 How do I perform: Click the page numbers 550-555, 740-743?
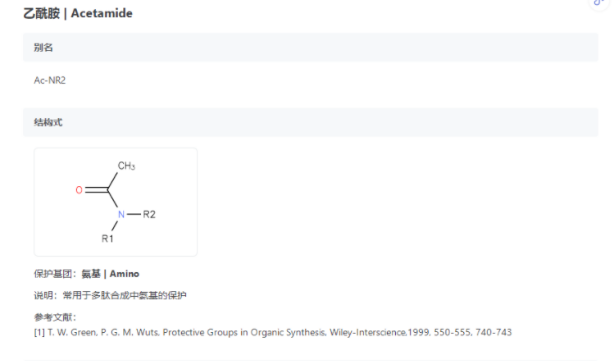(473, 332)
